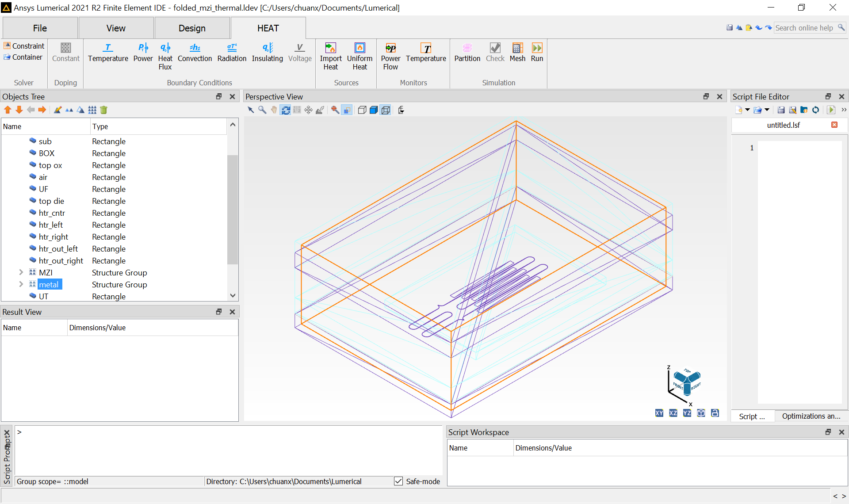The height and width of the screenshot is (504, 849).
Task: Open edit object properties pencil icon
Action: [x=57, y=110]
